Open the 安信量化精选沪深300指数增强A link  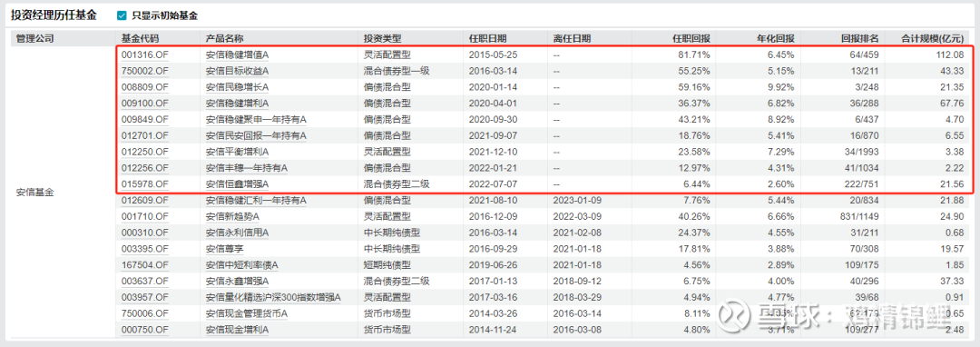(x=274, y=298)
